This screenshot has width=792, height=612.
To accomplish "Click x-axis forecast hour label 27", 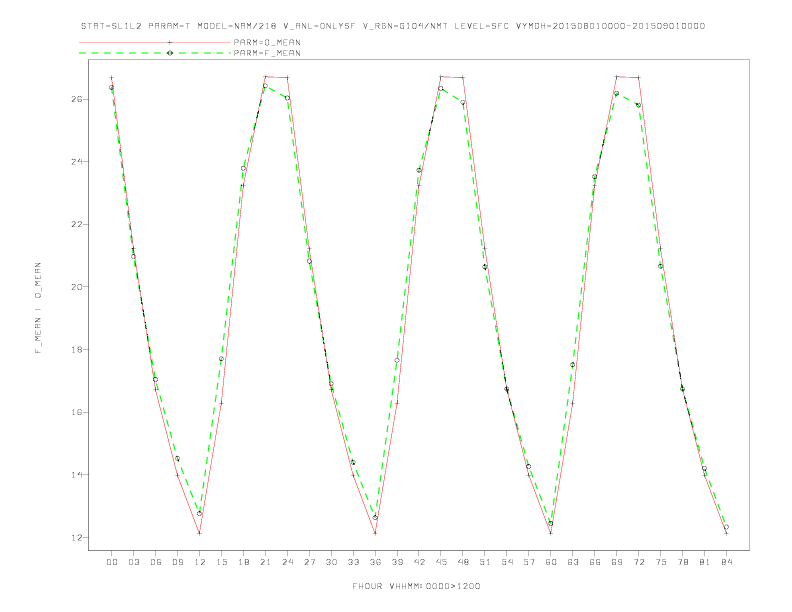I will [x=309, y=562].
